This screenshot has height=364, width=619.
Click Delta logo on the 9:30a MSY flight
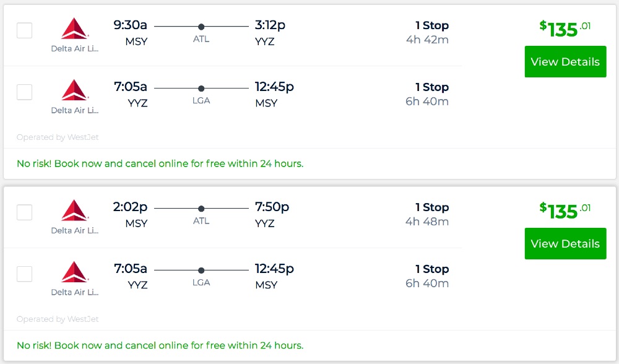[x=75, y=29]
